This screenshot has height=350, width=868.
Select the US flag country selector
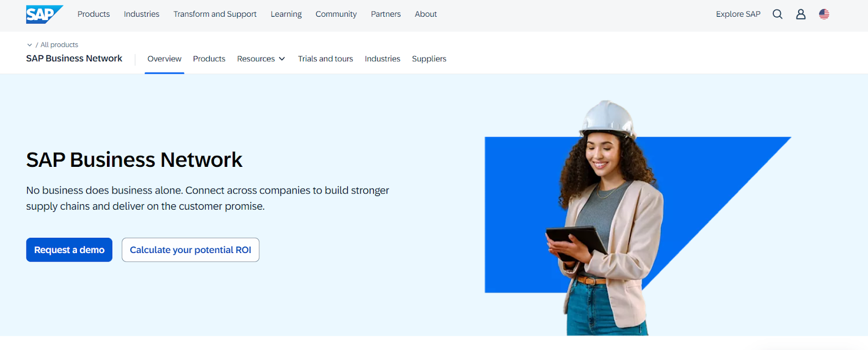[824, 14]
